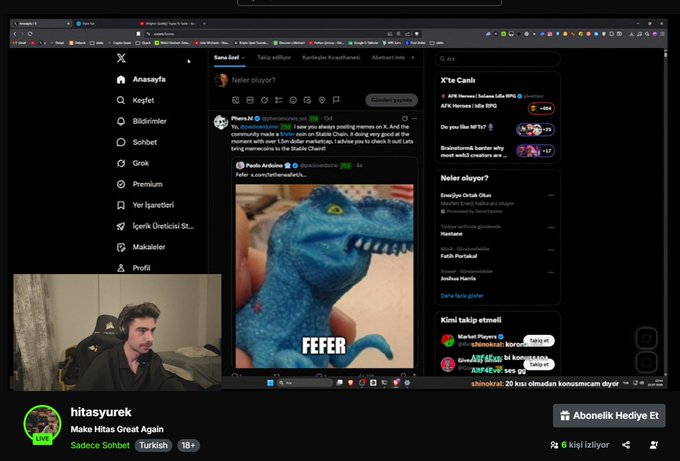Viewport: 680px width, 461px height.
Task: Click the Grok icon in sidebar
Action: click(121, 163)
